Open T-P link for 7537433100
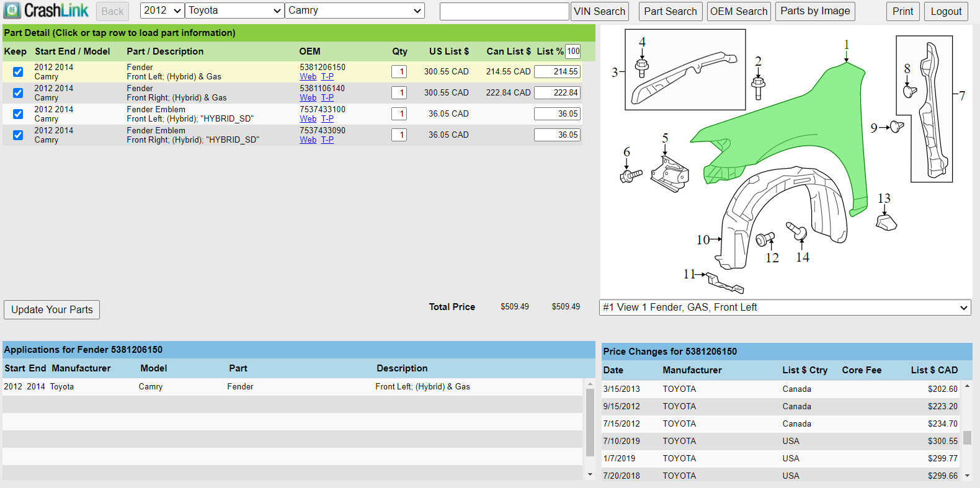The width and height of the screenshot is (980, 488). tap(327, 119)
